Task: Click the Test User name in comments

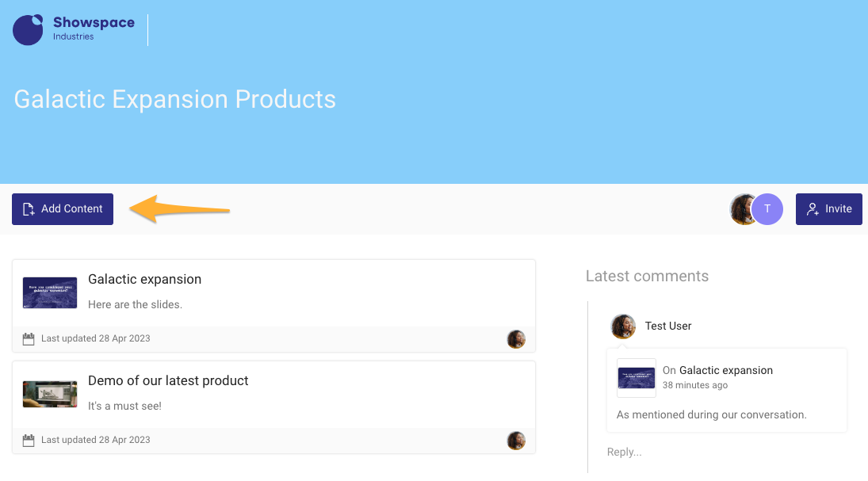Action: [x=668, y=326]
